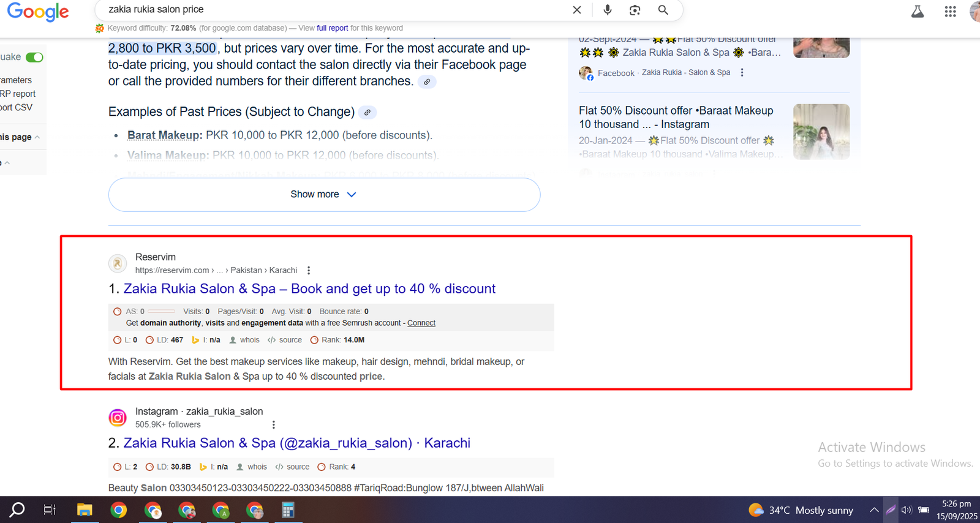Image resolution: width=980 pixels, height=523 pixels.
Task: Open Google Lens image search
Action: coord(635,10)
